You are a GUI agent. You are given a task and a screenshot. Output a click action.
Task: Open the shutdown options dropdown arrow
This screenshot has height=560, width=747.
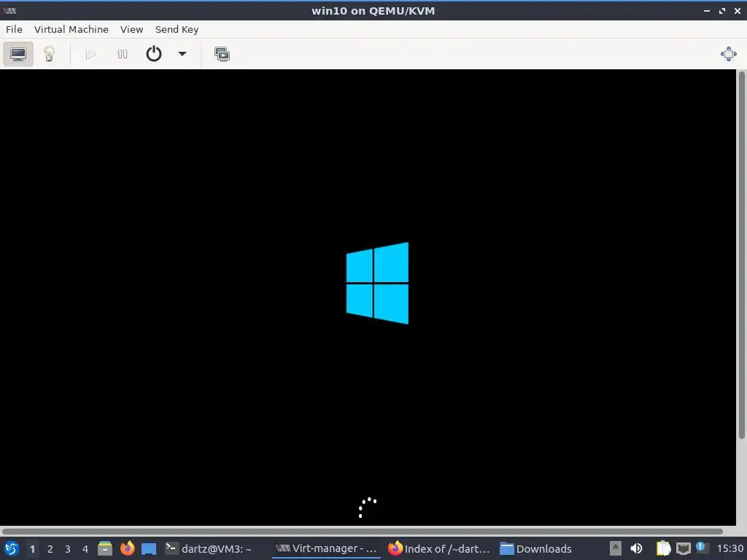[x=182, y=54]
